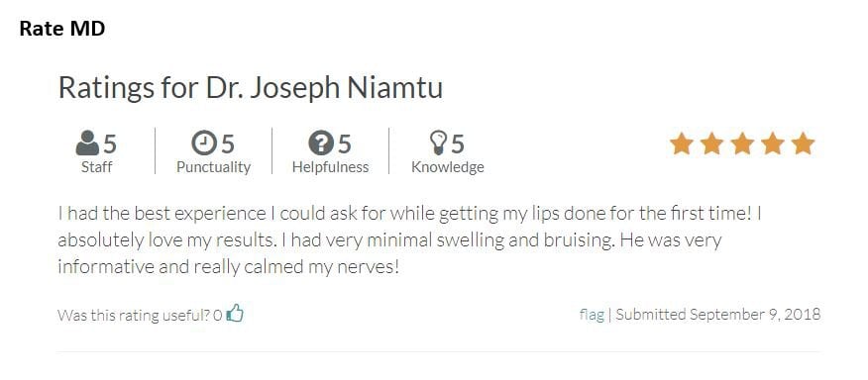Click the Knowledge lightbulb icon
Image resolution: width=868 pixels, height=380 pixels.
tap(438, 143)
